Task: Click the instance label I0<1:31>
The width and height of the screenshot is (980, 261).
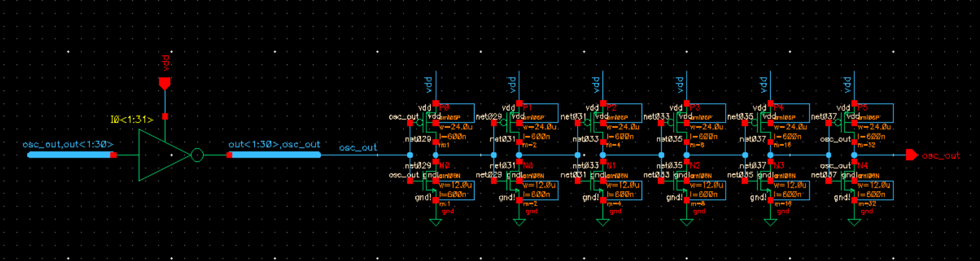Action: click(132, 119)
